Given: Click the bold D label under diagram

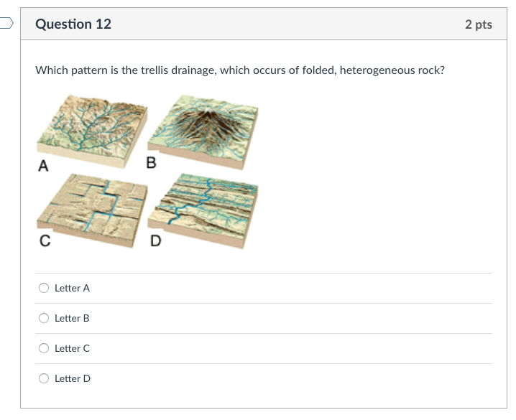Looking at the screenshot, I should (156, 241).
